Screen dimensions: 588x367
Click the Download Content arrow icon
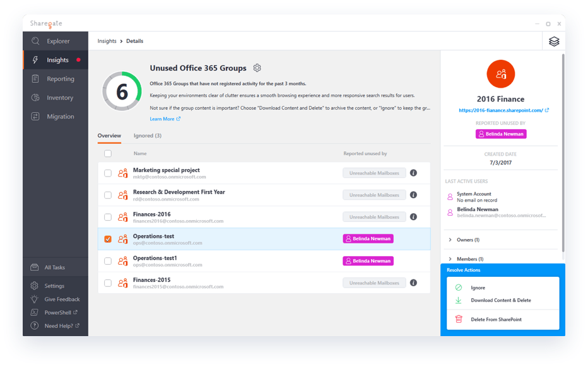458,300
